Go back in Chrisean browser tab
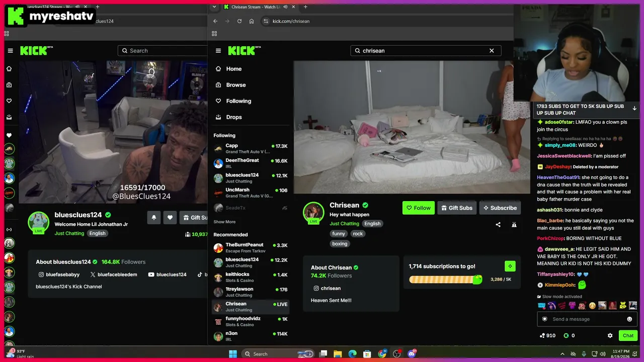The height and width of the screenshot is (362, 644). 215,21
